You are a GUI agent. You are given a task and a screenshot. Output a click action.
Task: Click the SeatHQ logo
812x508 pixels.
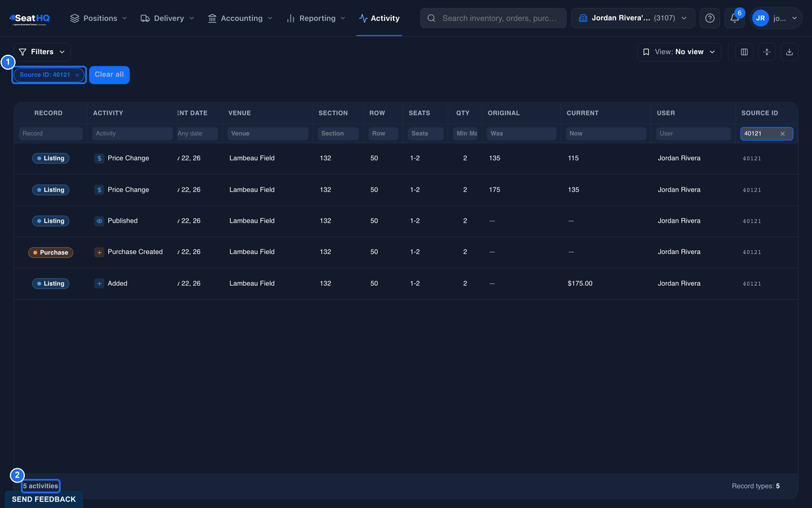pyautogui.click(x=30, y=18)
